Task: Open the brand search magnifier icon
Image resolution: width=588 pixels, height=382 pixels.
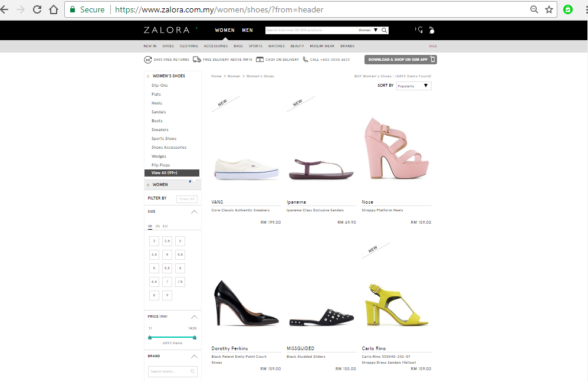Action: pyautogui.click(x=192, y=371)
